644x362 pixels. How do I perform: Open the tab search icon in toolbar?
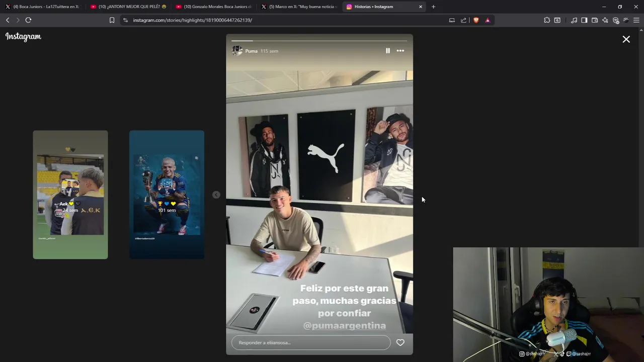point(557,20)
